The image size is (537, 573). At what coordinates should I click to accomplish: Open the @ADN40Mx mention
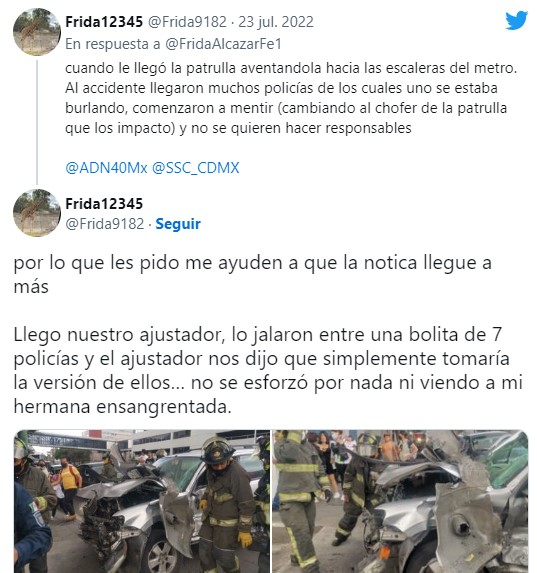(x=106, y=168)
